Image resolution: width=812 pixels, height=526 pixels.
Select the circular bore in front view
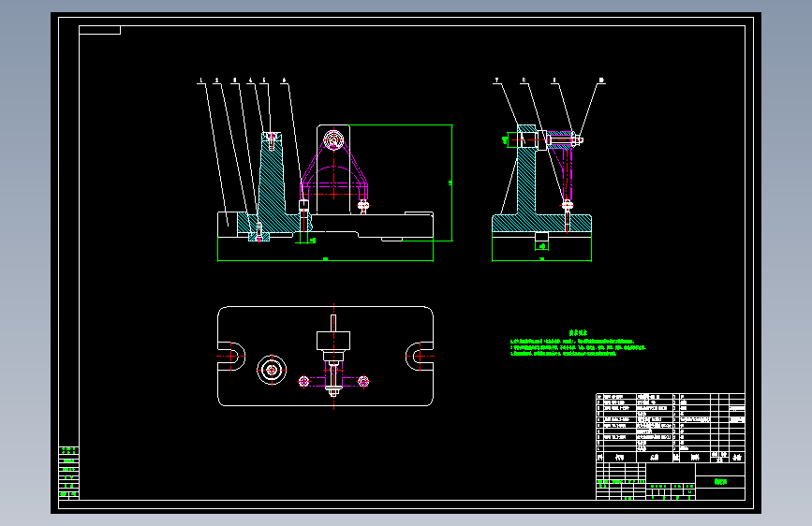pyautogui.click(x=333, y=139)
